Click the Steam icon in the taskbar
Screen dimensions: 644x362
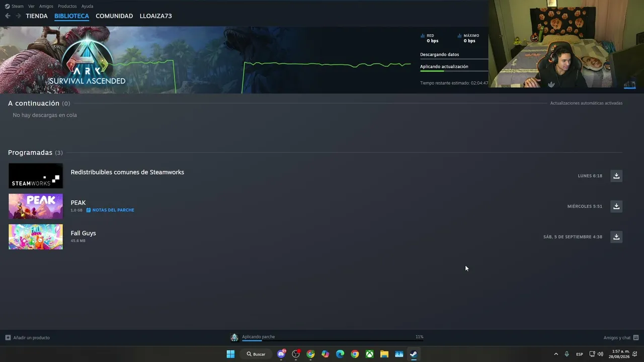point(413,354)
